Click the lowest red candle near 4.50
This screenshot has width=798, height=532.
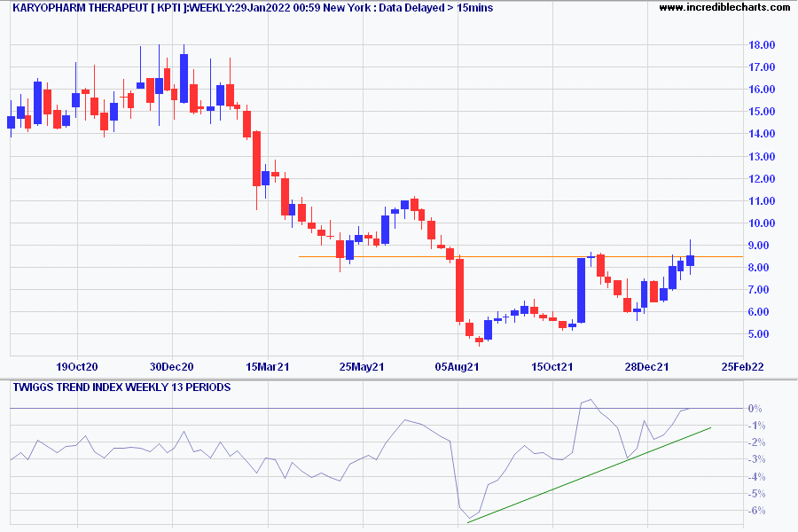(x=479, y=340)
